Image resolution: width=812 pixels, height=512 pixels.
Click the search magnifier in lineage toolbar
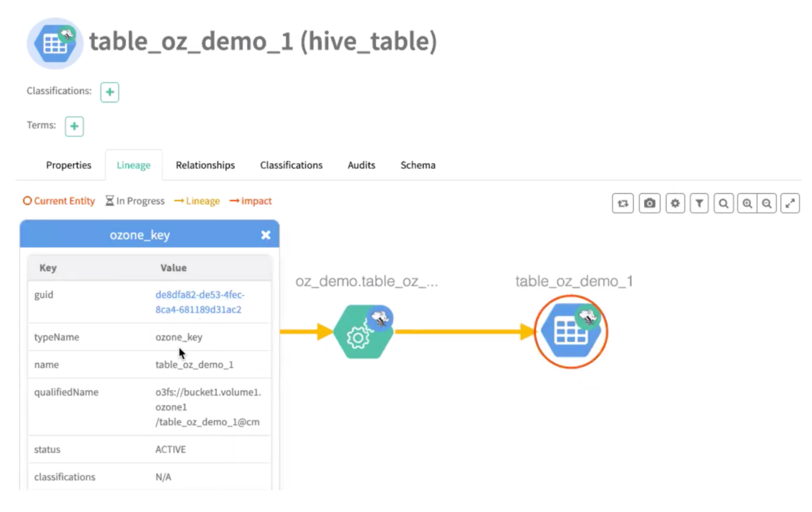point(723,204)
